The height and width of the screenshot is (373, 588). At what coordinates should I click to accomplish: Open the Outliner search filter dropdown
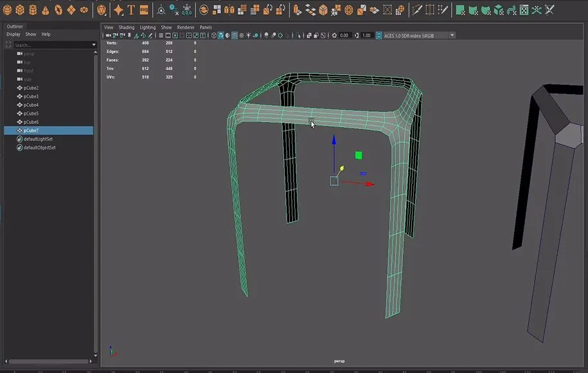[x=94, y=45]
